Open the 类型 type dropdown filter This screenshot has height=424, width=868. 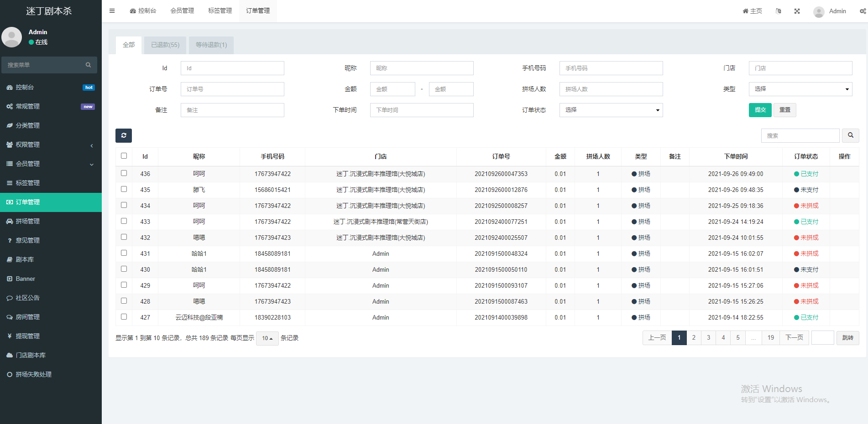800,89
